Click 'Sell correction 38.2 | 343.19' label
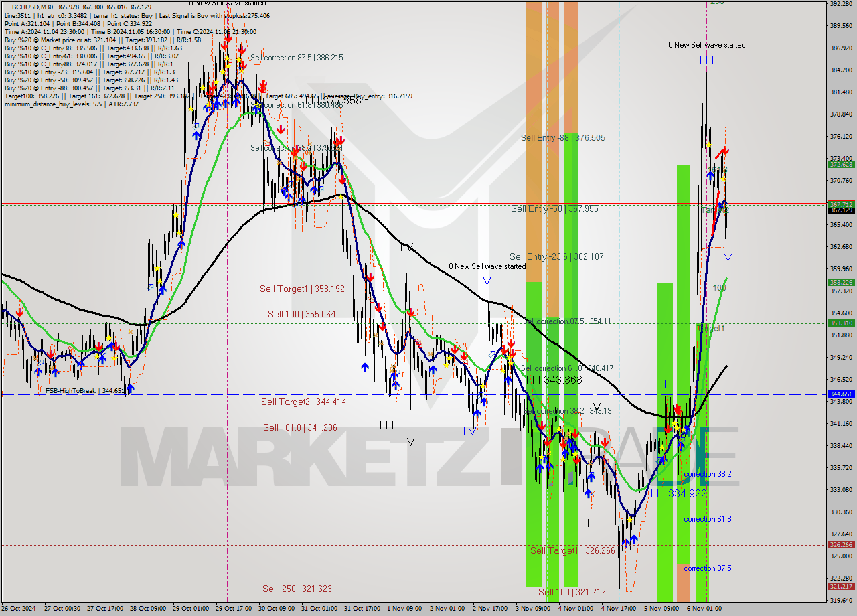 [x=568, y=411]
